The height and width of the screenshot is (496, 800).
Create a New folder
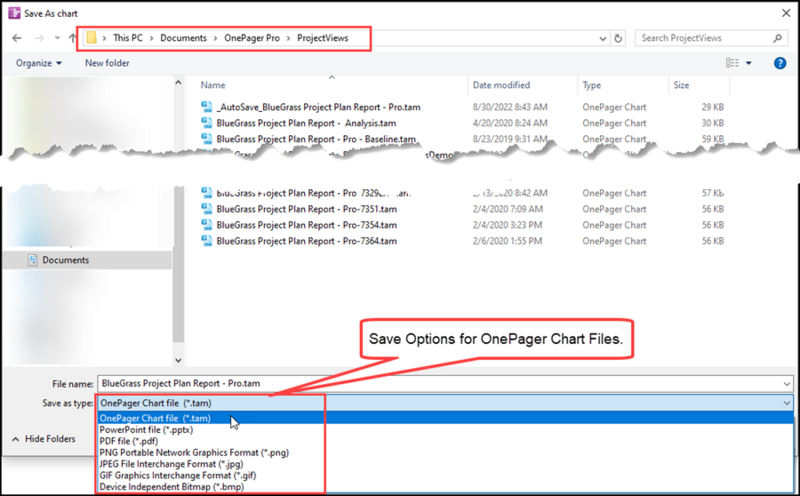[x=107, y=63]
